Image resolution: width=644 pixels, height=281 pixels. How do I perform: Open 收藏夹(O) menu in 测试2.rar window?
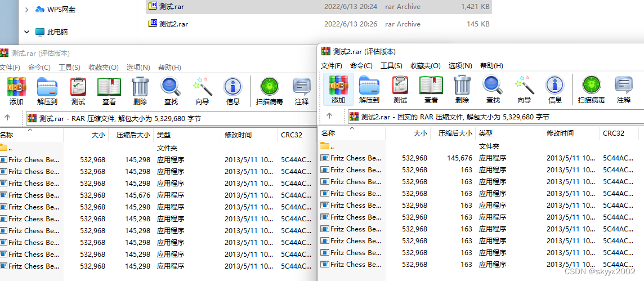point(426,65)
